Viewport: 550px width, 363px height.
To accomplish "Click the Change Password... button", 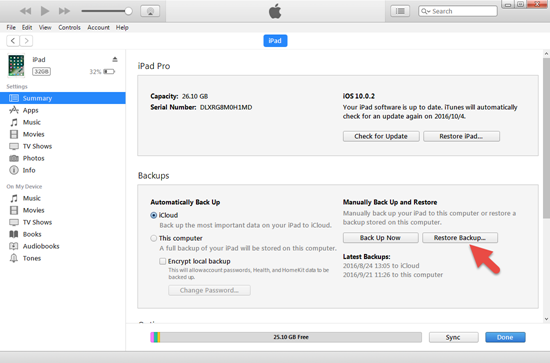I will tap(209, 290).
